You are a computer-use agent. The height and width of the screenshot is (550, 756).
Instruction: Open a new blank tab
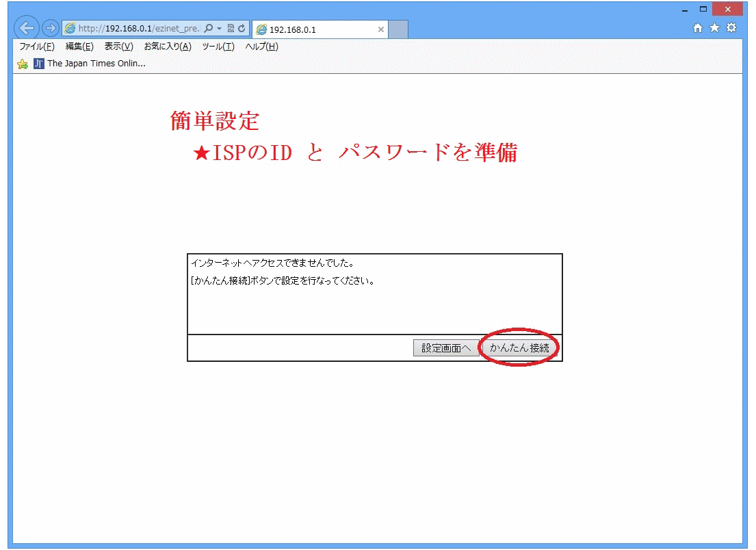click(398, 29)
